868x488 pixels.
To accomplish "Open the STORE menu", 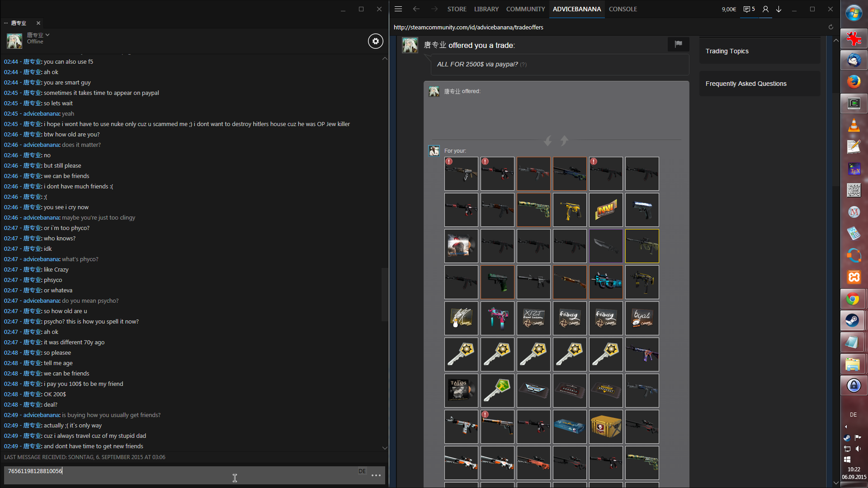I will tap(457, 9).
